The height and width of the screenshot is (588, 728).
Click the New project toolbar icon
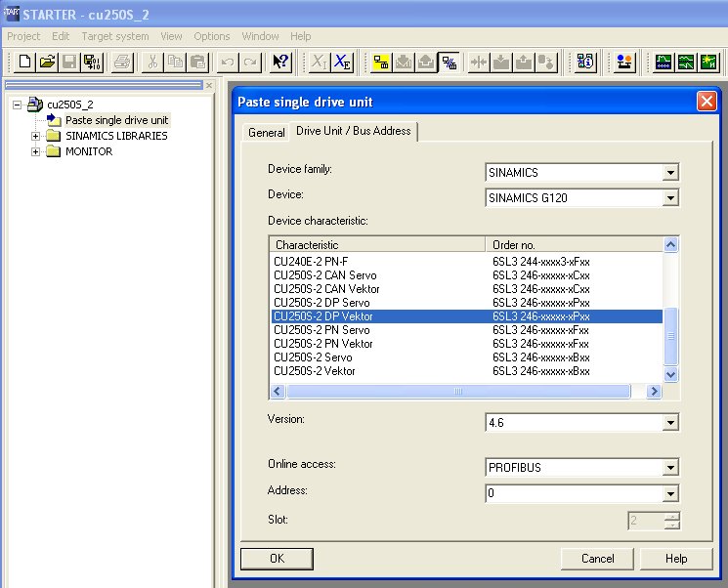pyautogui.click(x=24, y=62)
